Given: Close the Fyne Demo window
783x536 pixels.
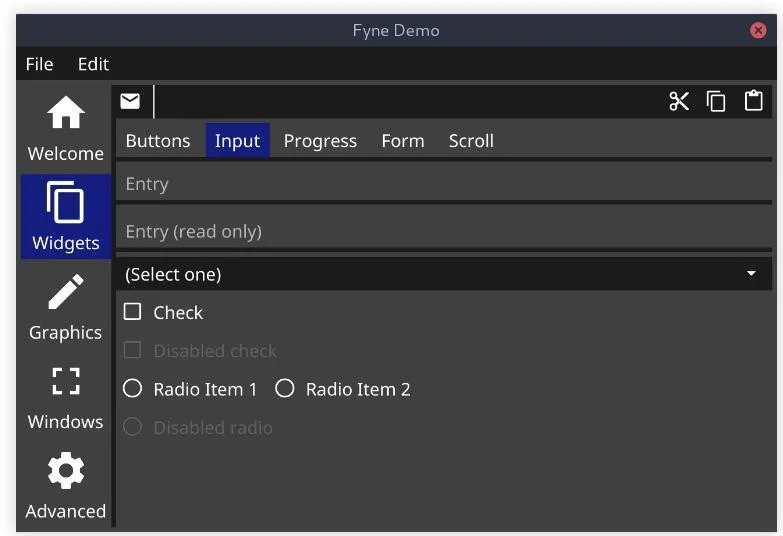Looking at the screenshot, I should pyautogui.click(x=758, y=30).
